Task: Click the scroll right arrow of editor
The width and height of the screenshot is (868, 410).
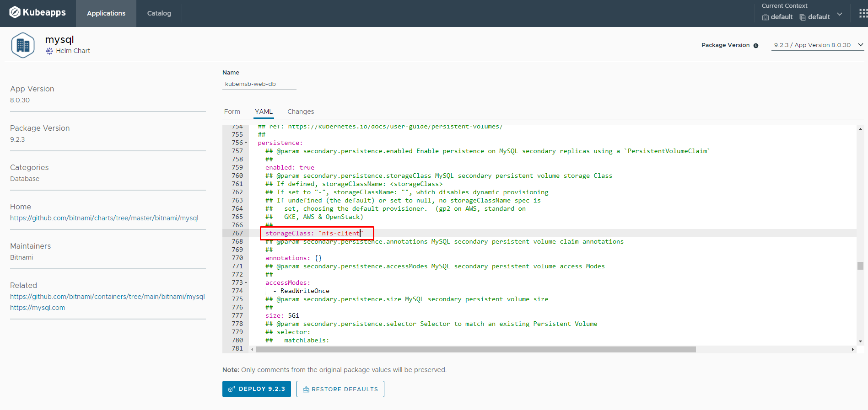Action: (x=852, y=349)
